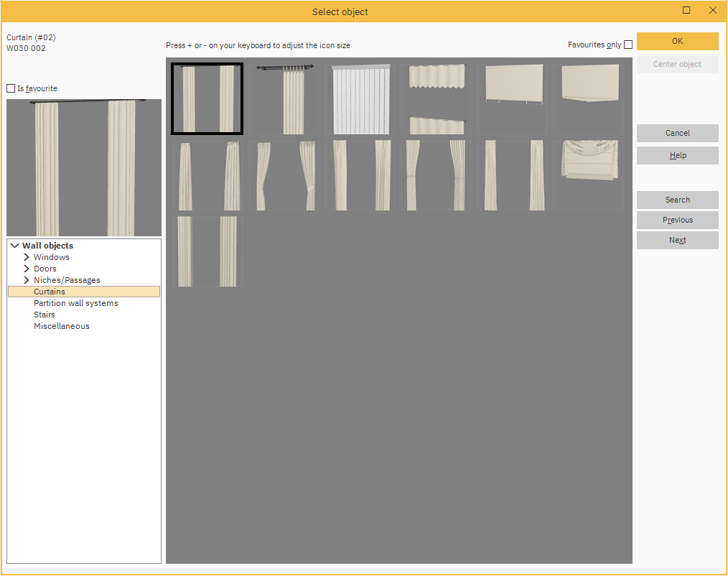
Task: Click the large curtain preview image
Action: click(84, 168)
